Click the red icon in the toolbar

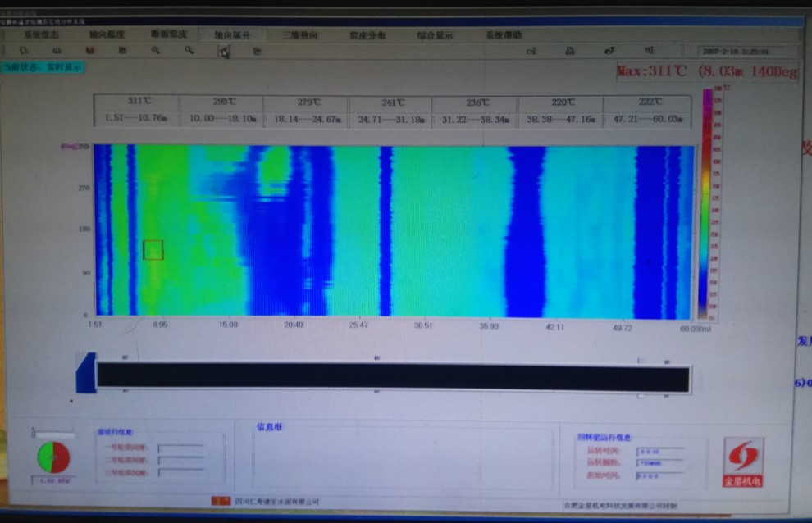89,51
